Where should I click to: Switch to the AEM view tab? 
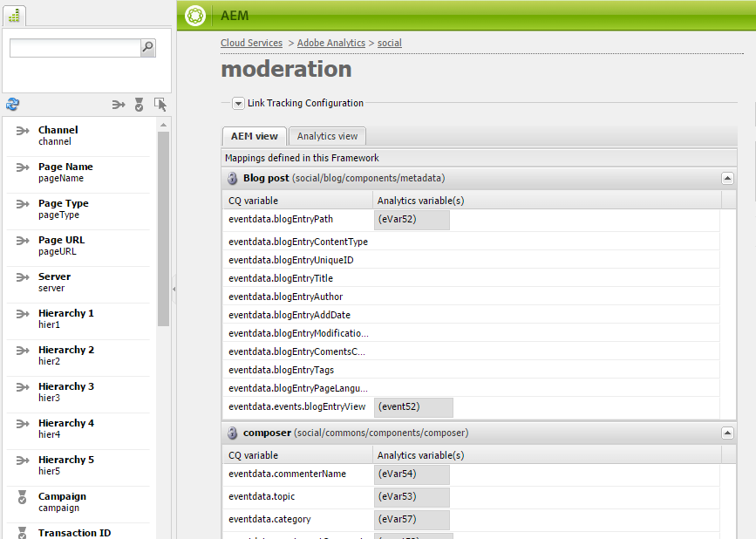coord(255,136)
